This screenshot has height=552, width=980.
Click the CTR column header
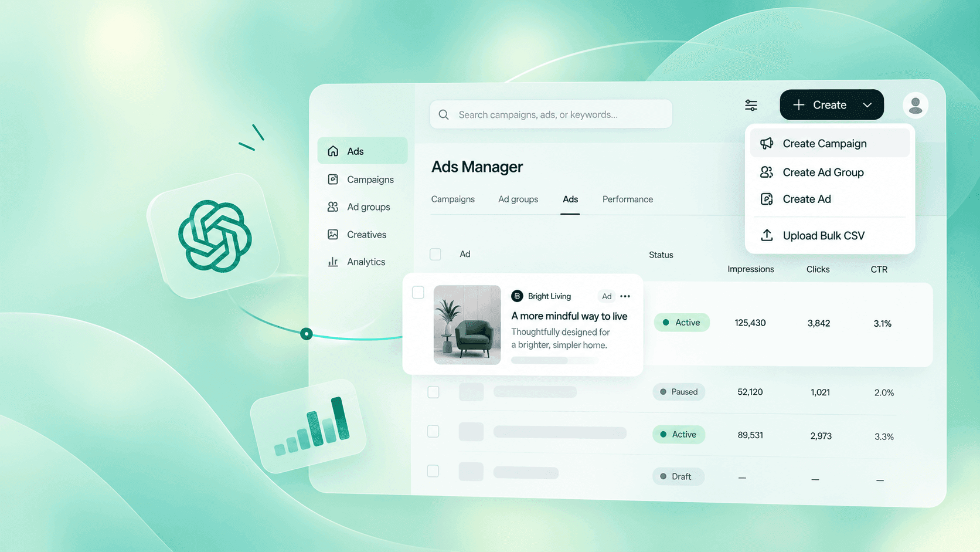coord(879,269)
